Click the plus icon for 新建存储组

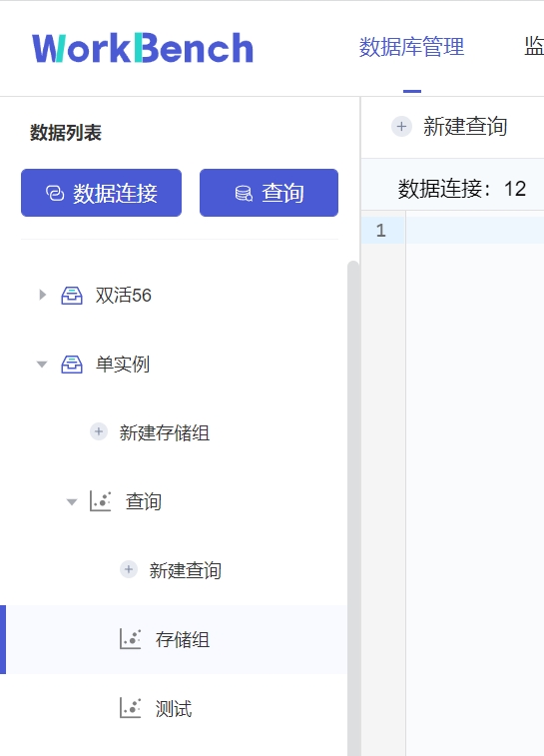[x=99, y=431]
